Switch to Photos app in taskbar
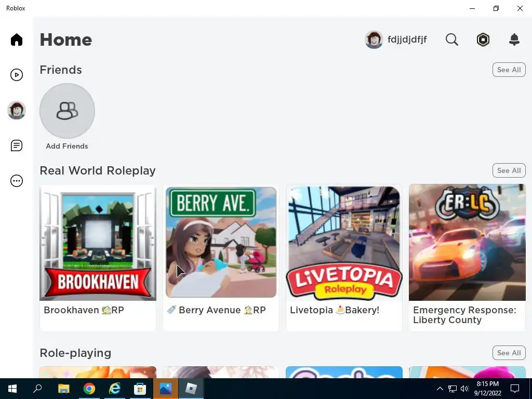The height and width of the screenshot is (399, 532). pos(166,389)
